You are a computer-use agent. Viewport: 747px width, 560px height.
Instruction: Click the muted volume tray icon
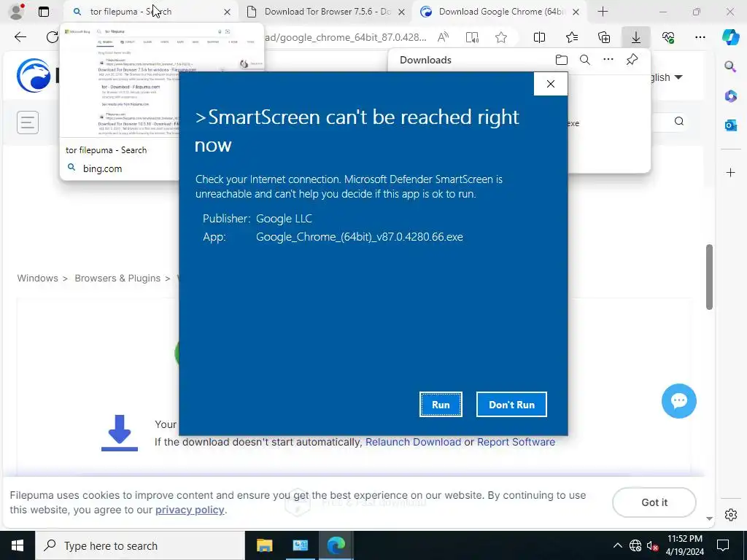coord(652,545)
